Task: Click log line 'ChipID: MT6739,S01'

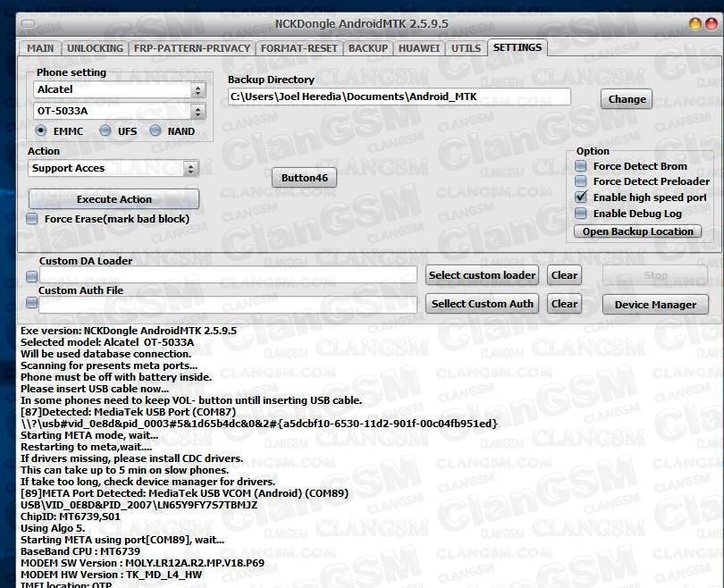Action: click(71, 517)
